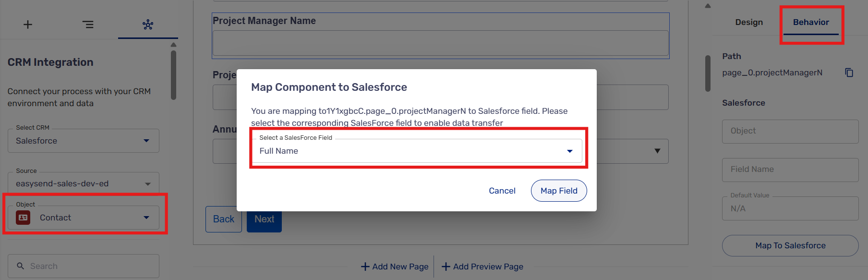The height and width of the screenshot is (280, 868).
Task: Click the plus add-component icon
Action: pos(28,24)
